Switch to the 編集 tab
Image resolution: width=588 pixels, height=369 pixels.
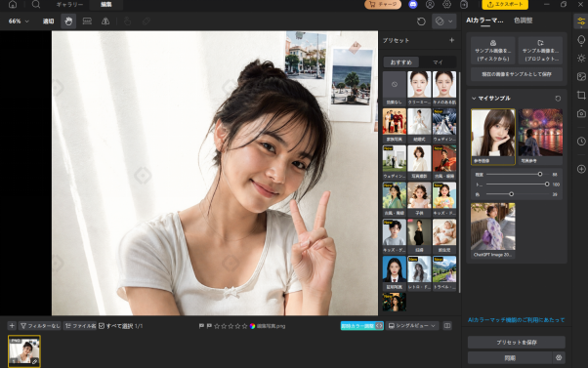(106, 5)
